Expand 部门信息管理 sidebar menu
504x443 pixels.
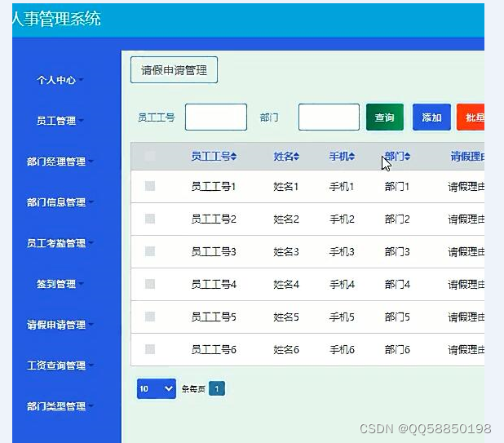pyautogui.click(x=60, y=202)
